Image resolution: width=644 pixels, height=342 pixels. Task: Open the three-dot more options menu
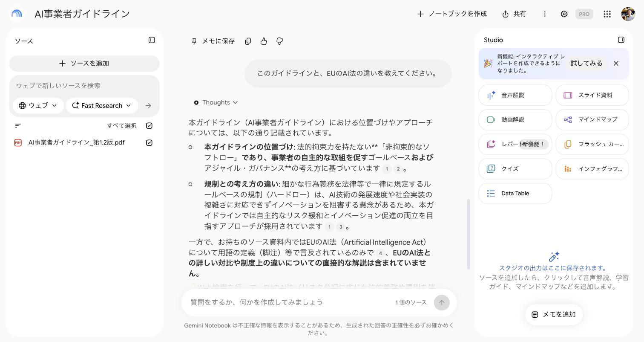tap(545, 14)
